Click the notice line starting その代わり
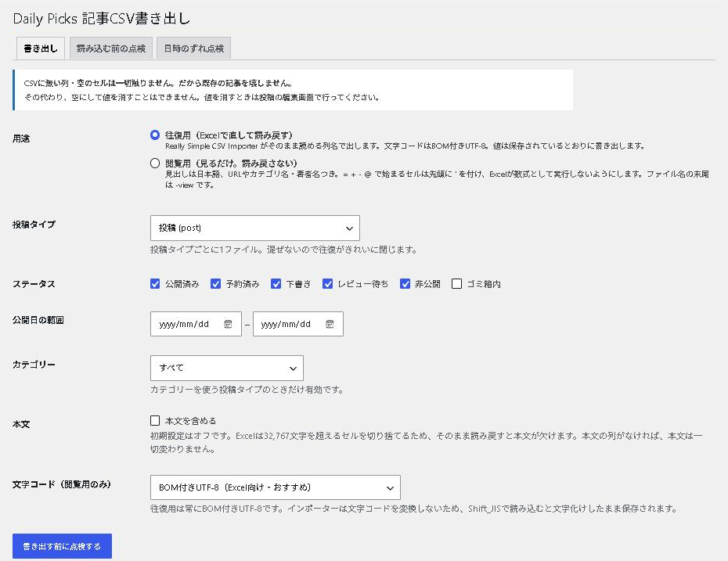This screenshot has width=728, height=561. coord(202,98)
